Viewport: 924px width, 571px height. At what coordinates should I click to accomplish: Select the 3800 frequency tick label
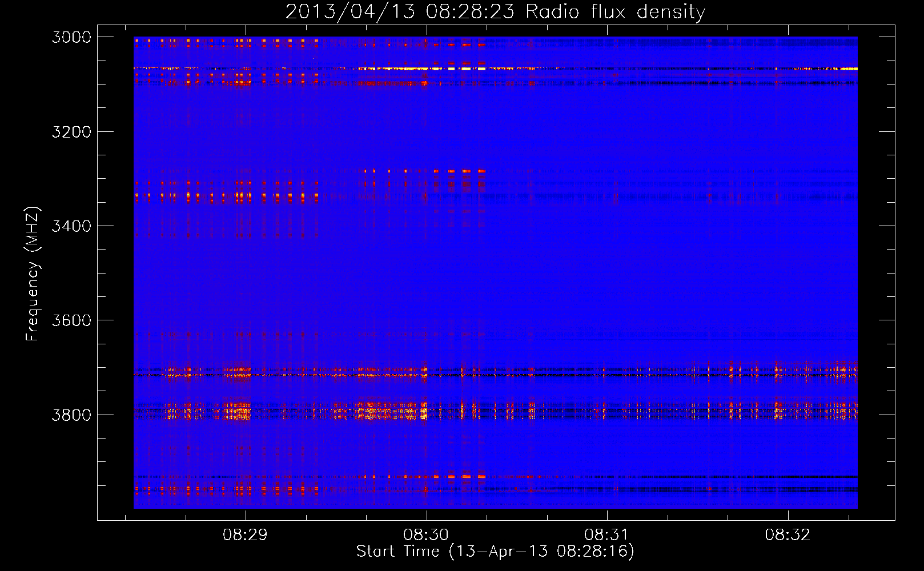pyautogui.click(x=71, y=415)
